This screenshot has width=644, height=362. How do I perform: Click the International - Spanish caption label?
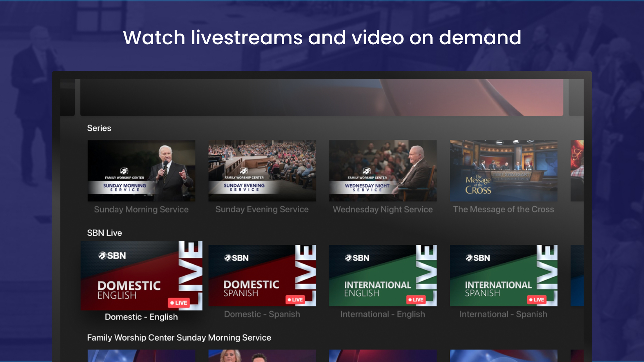click(503, 314)
